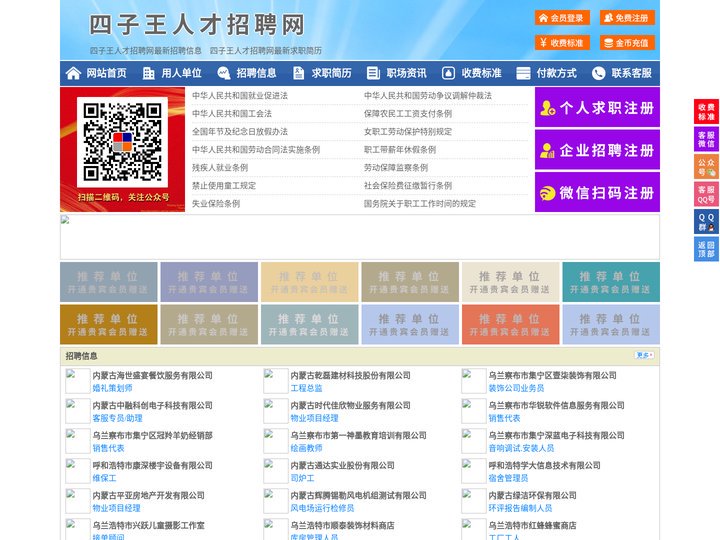Click the home icon beside 网站首页
Viewport: 720px width, 540px height.
coord(73,73)
